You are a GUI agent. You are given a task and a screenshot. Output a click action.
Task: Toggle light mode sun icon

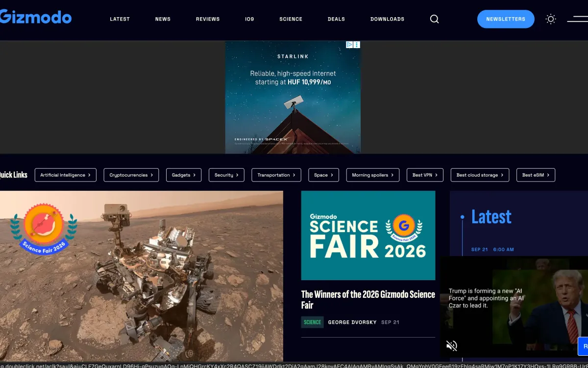pyautogui.click(x=551, y=19)
